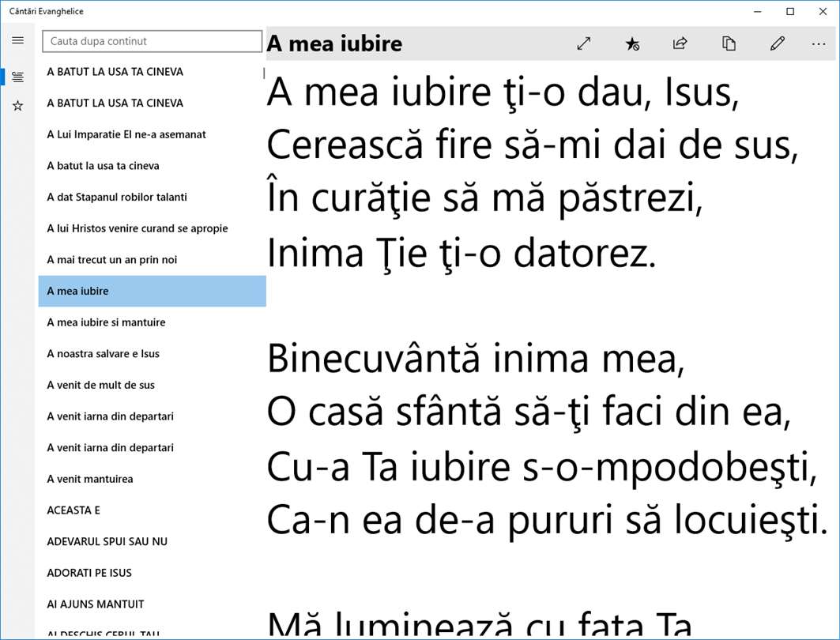Copy the song text

click(729, 43)
